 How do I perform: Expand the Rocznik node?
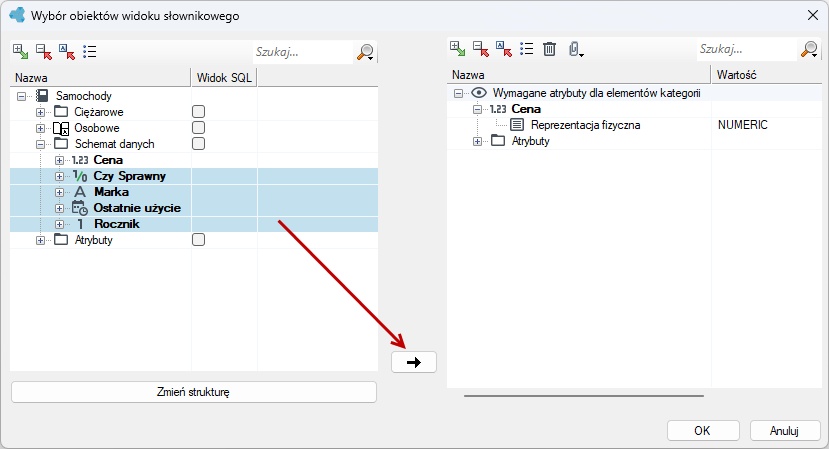[59, 224]
